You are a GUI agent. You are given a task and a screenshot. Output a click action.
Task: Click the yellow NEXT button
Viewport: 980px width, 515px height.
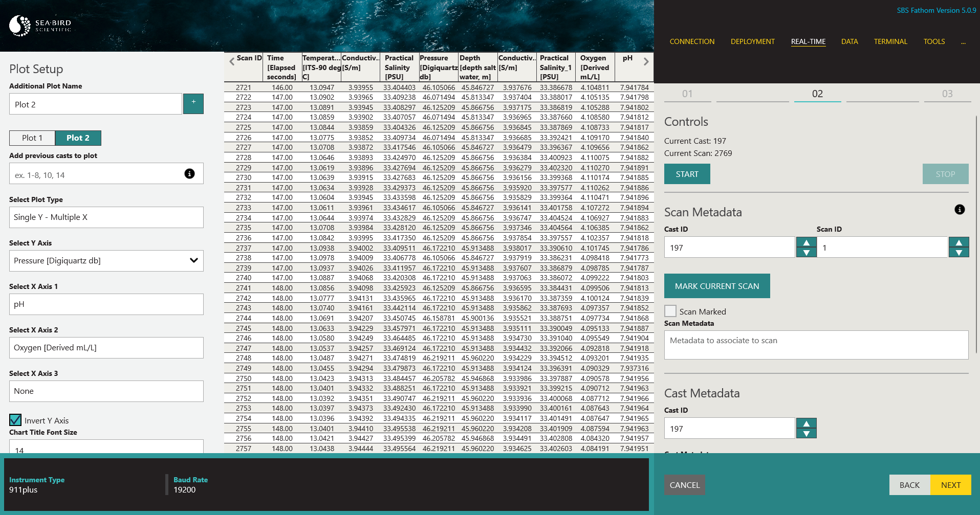[951, 485]
